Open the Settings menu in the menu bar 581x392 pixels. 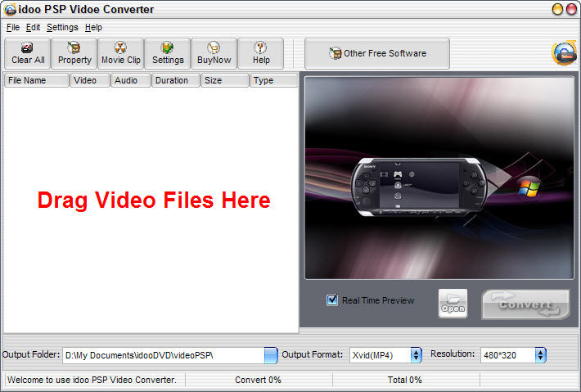point(62,28)
